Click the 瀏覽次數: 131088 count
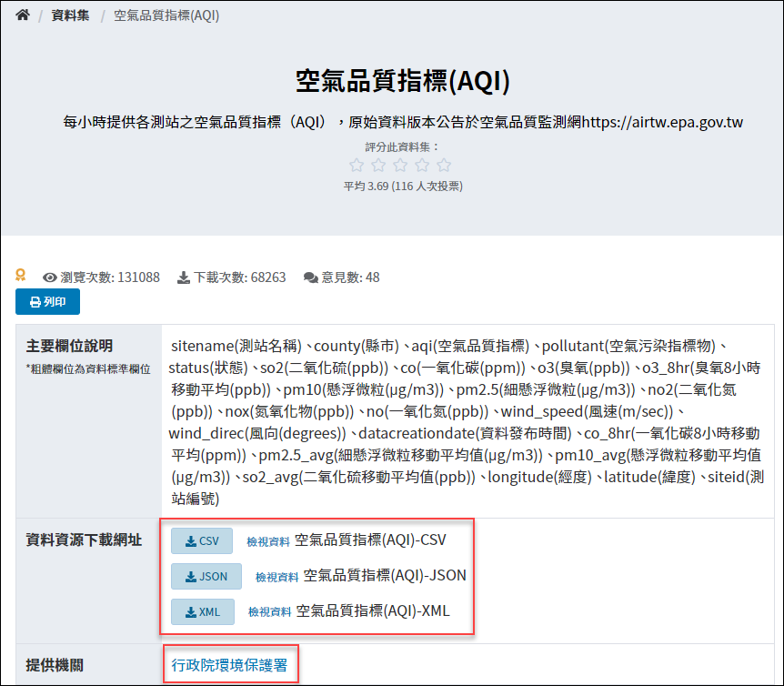The height and width of the screenshot is (686, 784). tap(110, 277)
